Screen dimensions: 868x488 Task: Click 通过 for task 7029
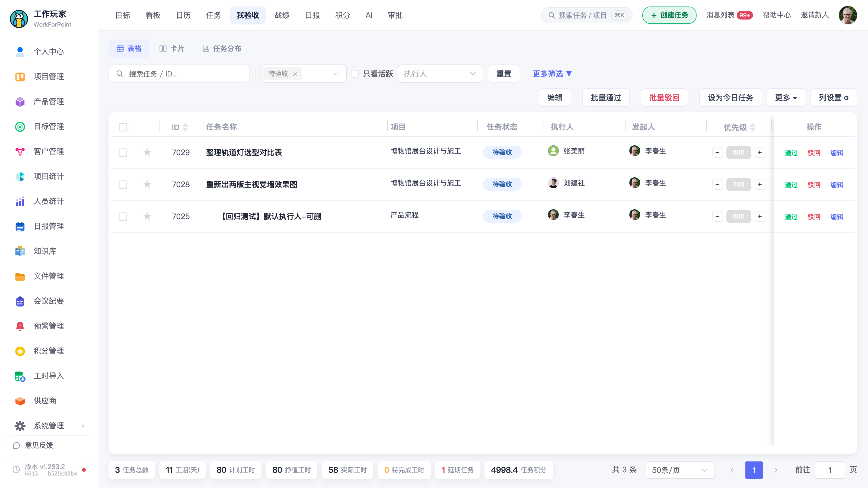click(x=791, y=153)
